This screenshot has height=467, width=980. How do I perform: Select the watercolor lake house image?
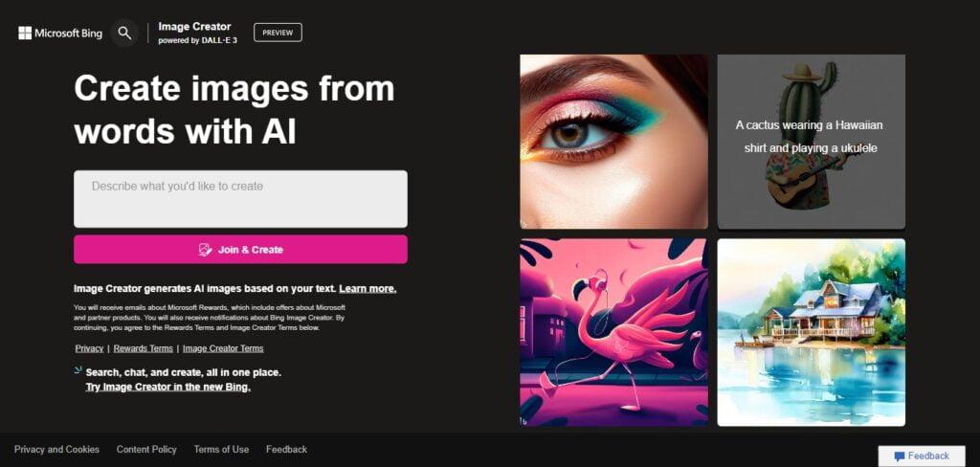(812, 332)
